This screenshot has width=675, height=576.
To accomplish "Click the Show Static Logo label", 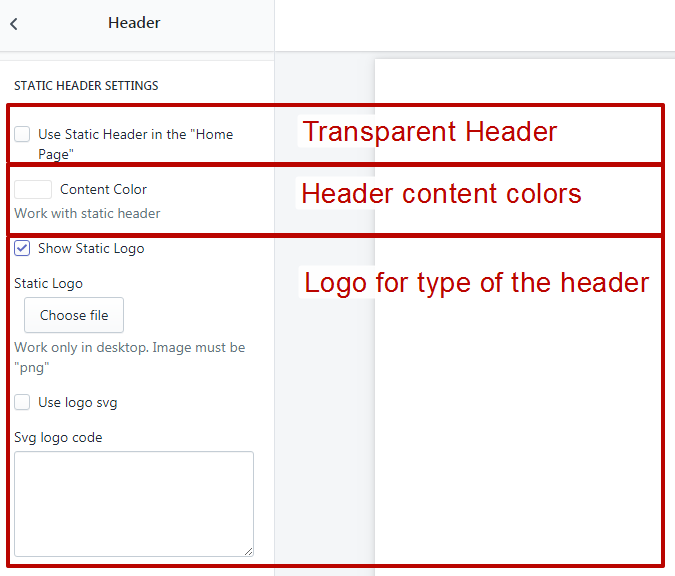I will pos(91,248).
